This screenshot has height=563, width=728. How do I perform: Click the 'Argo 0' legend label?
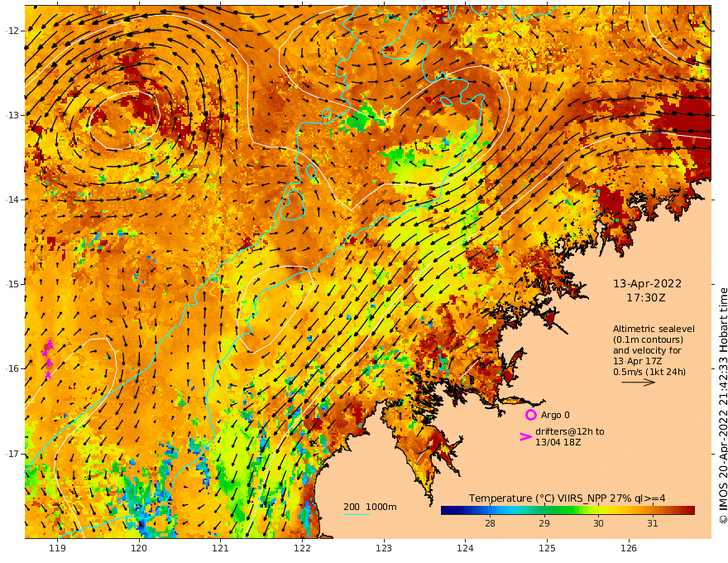555,415
